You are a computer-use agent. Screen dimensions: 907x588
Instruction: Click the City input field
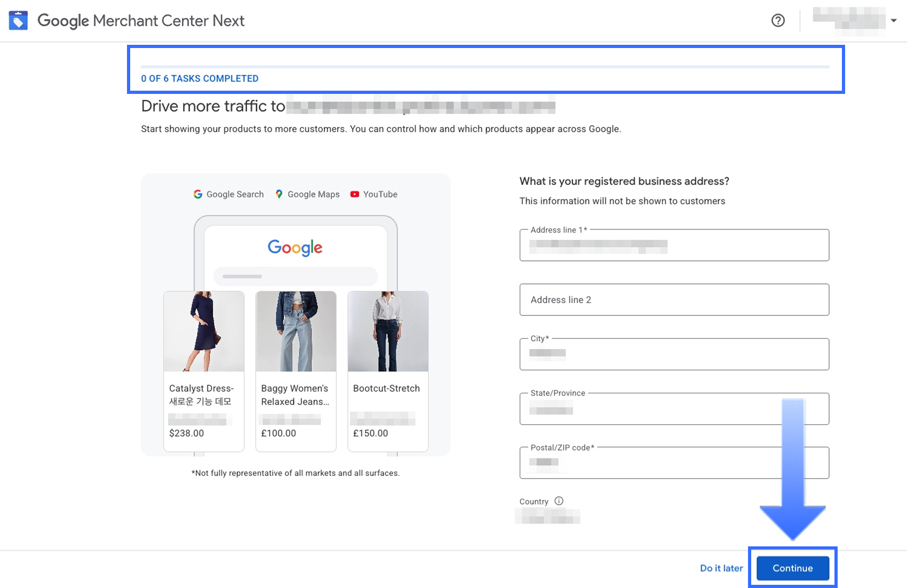[x=674, y=354]
